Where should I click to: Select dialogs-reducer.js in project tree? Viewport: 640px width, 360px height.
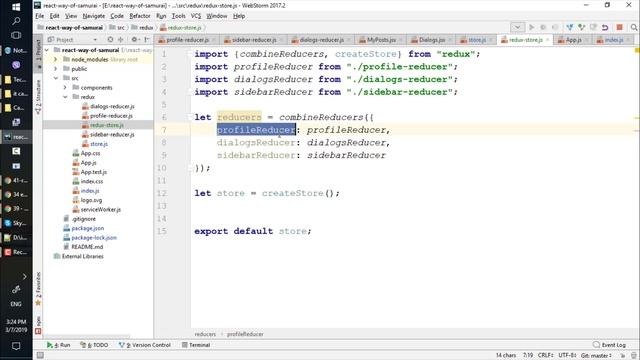pyautogui.click(x=112, y=106)
